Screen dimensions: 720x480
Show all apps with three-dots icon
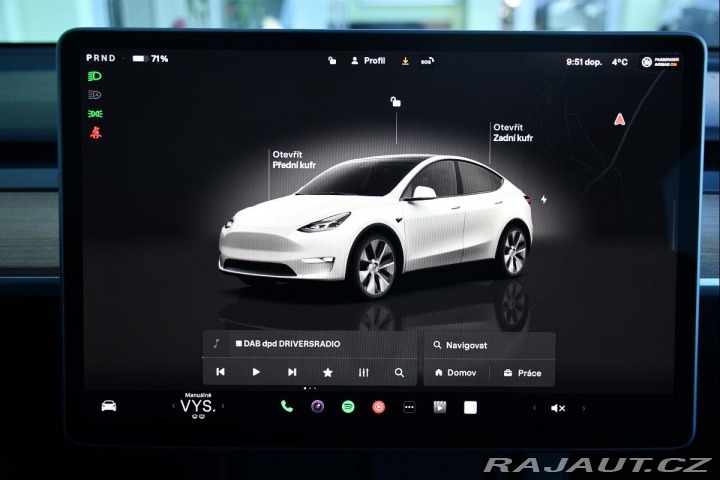click(409, 407)
